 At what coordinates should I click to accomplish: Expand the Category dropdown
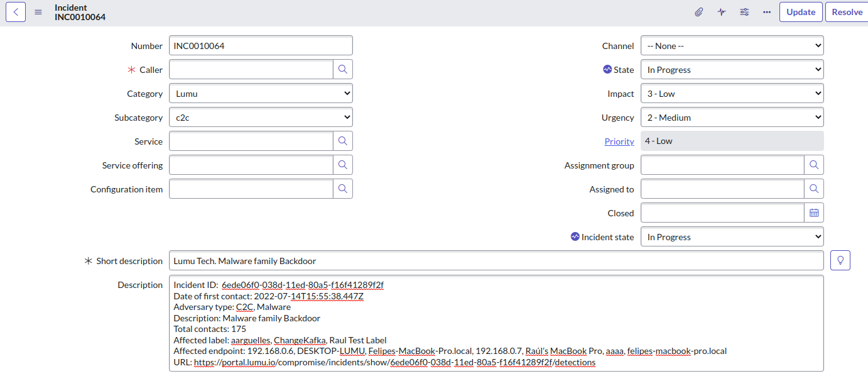[261, 94]
